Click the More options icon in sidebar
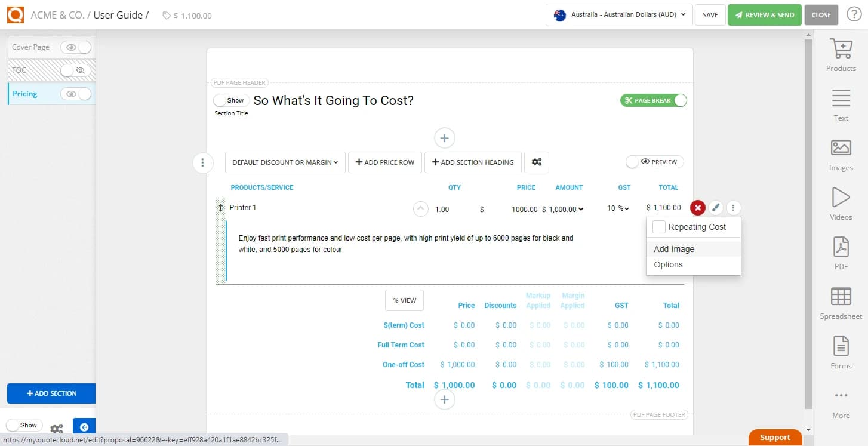The image size is (868, 446). tap(841, 396)
